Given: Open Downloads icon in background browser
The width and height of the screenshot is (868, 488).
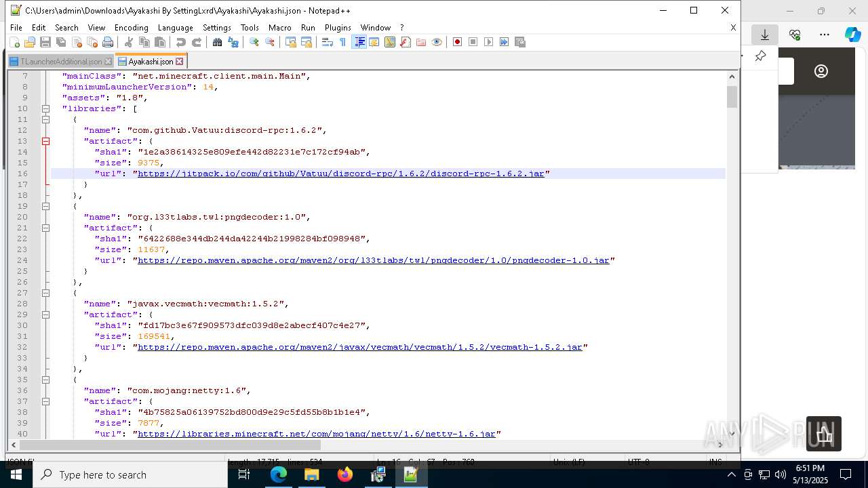Looking at the screenshot, I should [x=765, y=35].
